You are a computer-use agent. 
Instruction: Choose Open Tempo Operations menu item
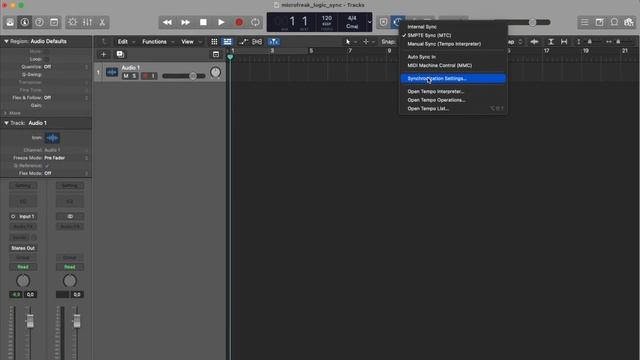[453, 100]
